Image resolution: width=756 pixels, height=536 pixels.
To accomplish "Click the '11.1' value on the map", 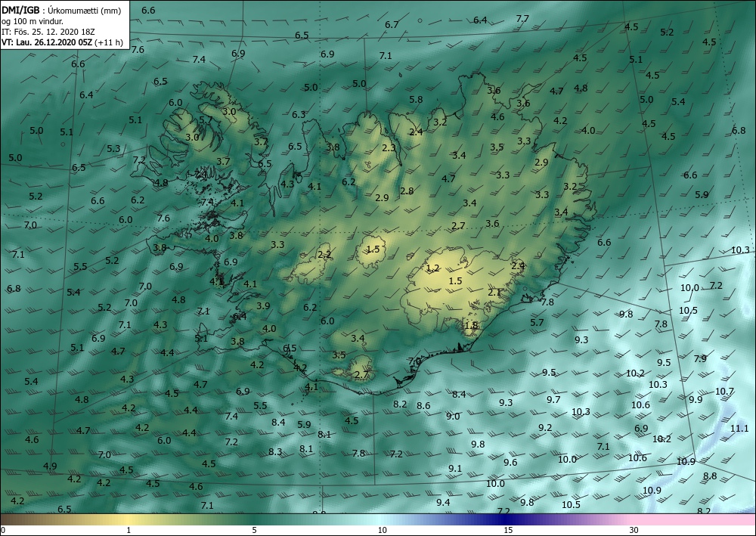I will pyautogui.click(x=739, y=428).
